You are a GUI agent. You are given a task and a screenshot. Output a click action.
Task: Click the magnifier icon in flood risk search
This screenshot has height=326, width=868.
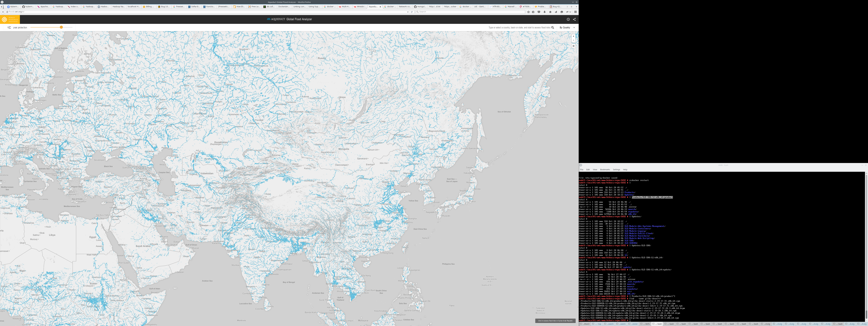click(x=553, y=27)
